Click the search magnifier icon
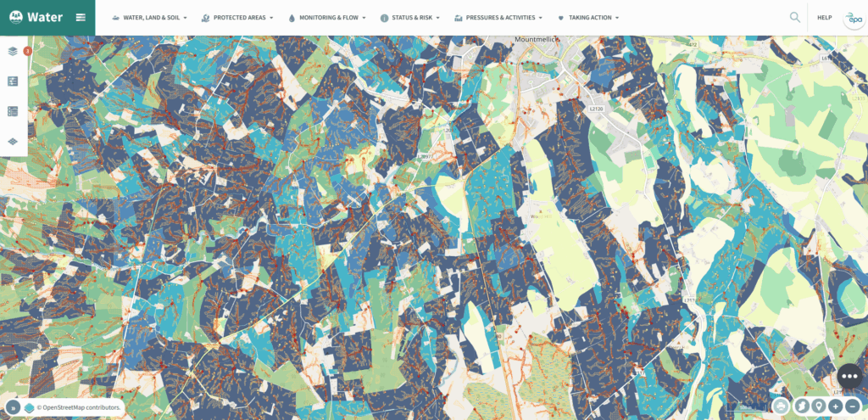The image size is (868, 420). (794, 17)
